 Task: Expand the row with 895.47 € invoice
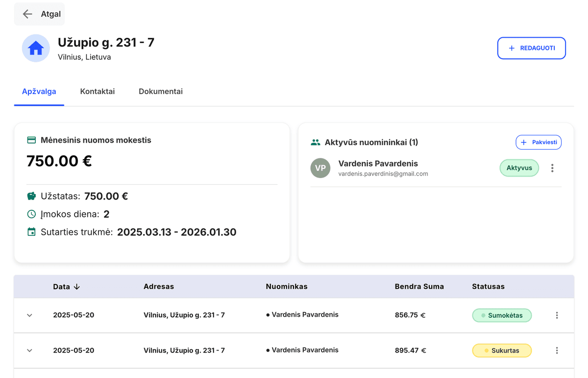(29, 351)
